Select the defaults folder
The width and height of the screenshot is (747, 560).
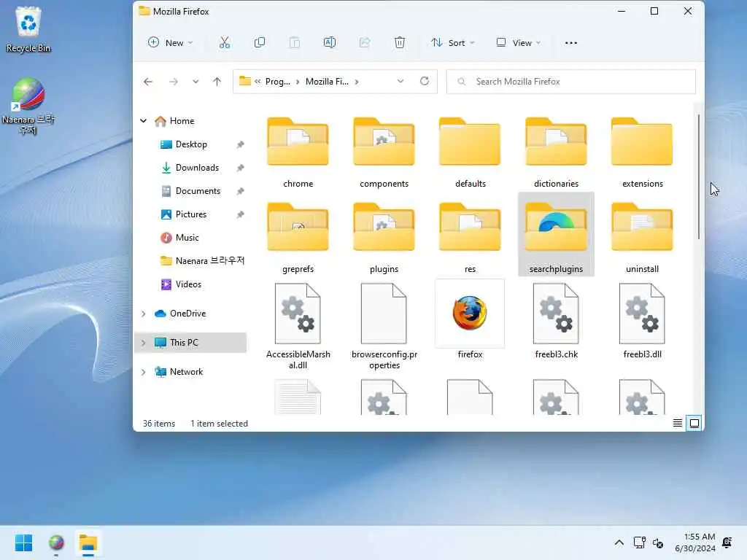(x=470, y=152)
